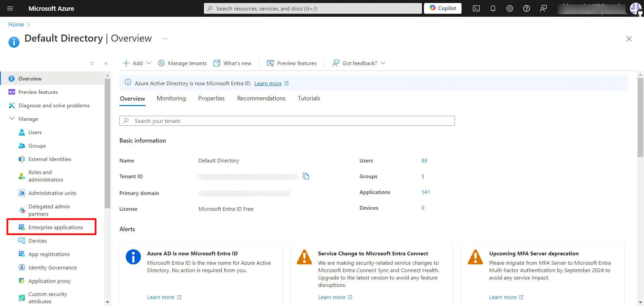Switch to the Recommendations tab
644x306 pixels.
(x=261, y=98)
